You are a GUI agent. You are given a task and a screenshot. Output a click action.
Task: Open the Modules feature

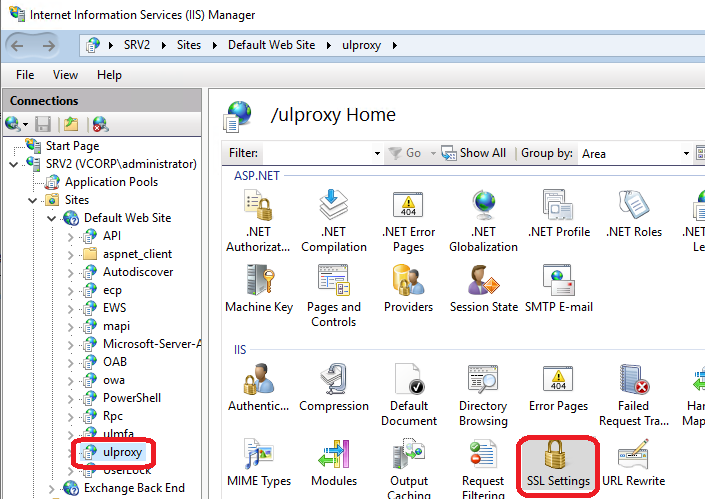tap(334, 463)
